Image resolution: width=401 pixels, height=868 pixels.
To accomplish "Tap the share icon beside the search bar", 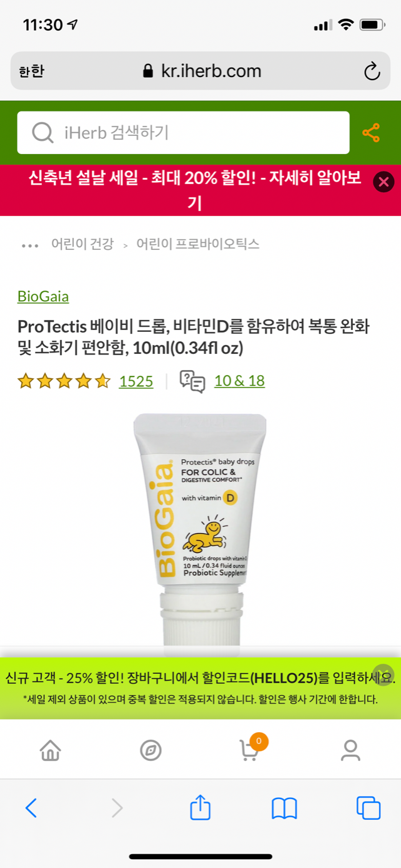I will [371, 133].
